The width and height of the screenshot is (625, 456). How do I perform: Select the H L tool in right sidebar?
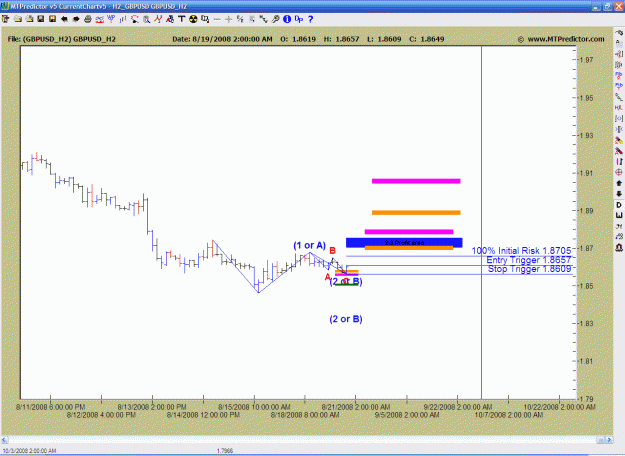coord(619,108)
